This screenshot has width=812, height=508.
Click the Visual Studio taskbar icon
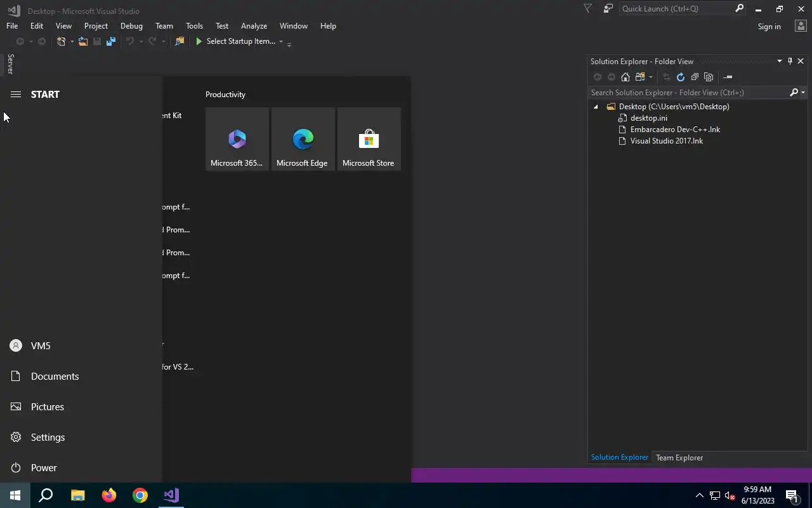click(x=171, y=495)
